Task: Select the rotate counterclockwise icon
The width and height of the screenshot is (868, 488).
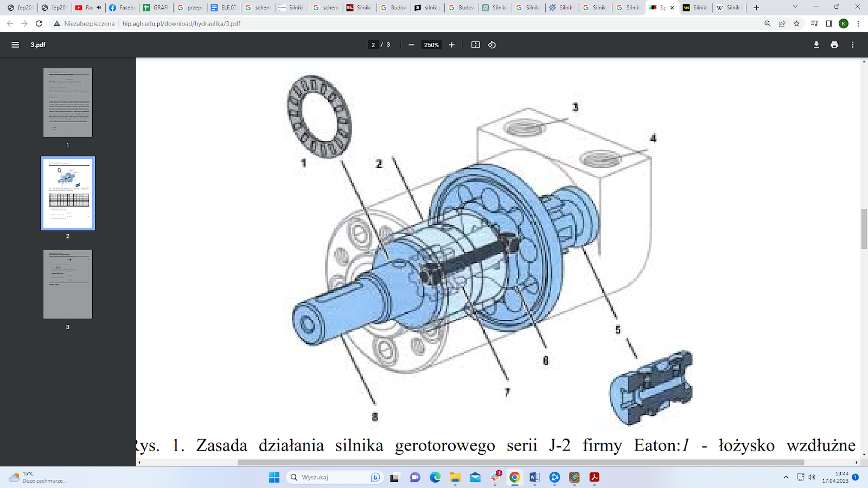Action: coord(492,45)
